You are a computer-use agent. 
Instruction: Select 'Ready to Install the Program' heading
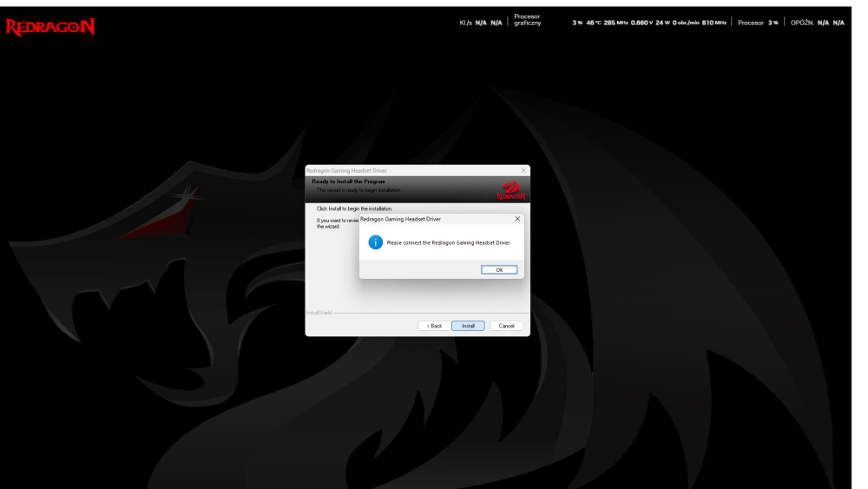(348, 182)
